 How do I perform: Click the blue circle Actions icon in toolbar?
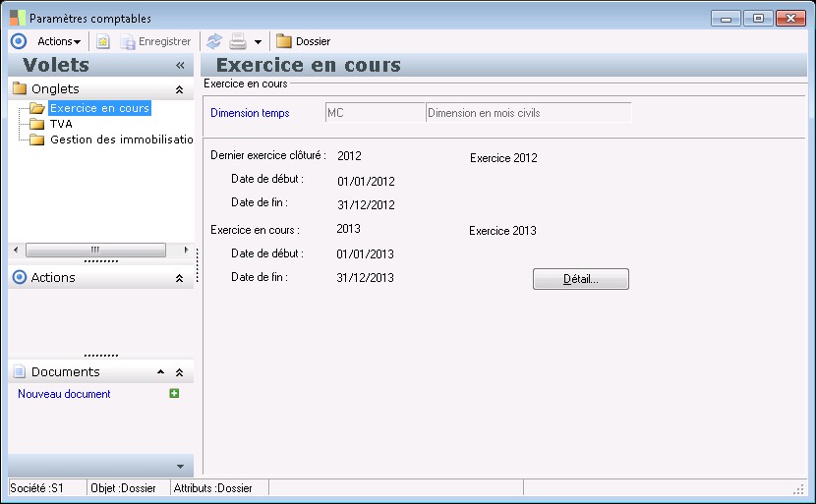click(19, 41)
